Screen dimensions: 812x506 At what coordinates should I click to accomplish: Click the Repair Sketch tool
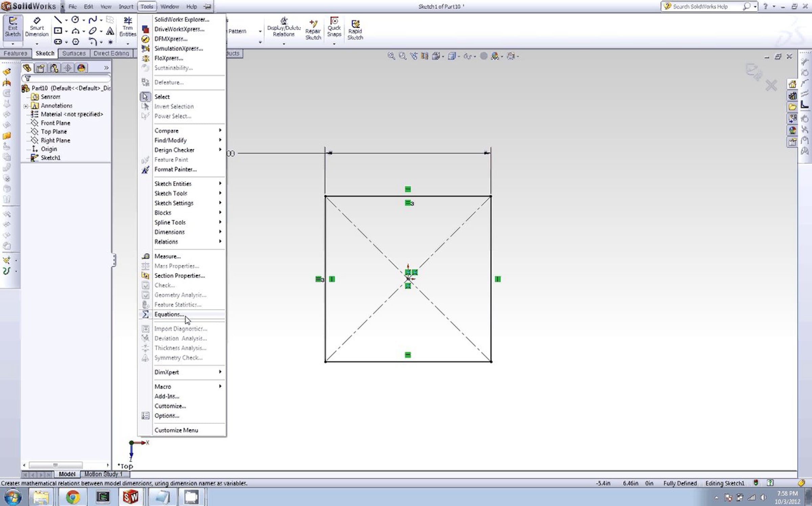(x=313, y=30)
